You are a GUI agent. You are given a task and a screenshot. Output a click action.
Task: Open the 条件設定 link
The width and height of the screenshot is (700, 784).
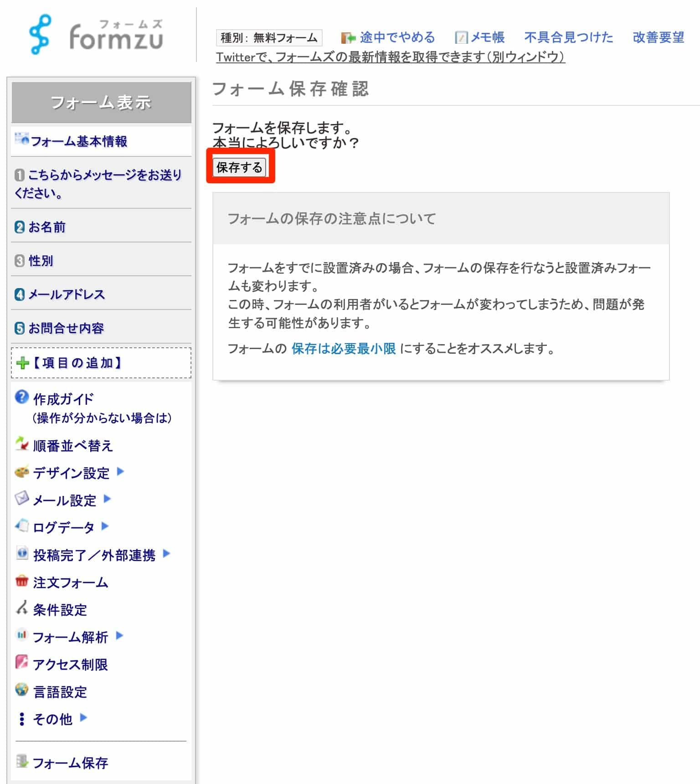[60, 609]
